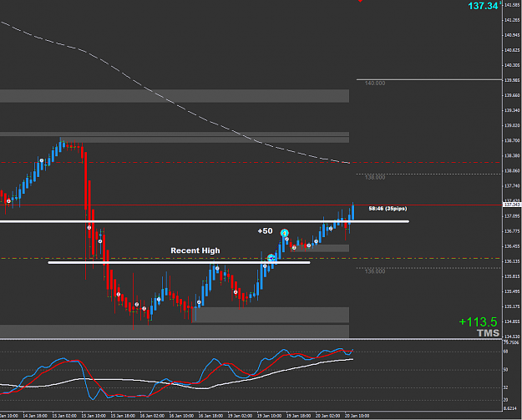This screenshot has height=420, width=522.
Task: Click the cyan 137.34 price readout
Action: [x=483, y=6]
